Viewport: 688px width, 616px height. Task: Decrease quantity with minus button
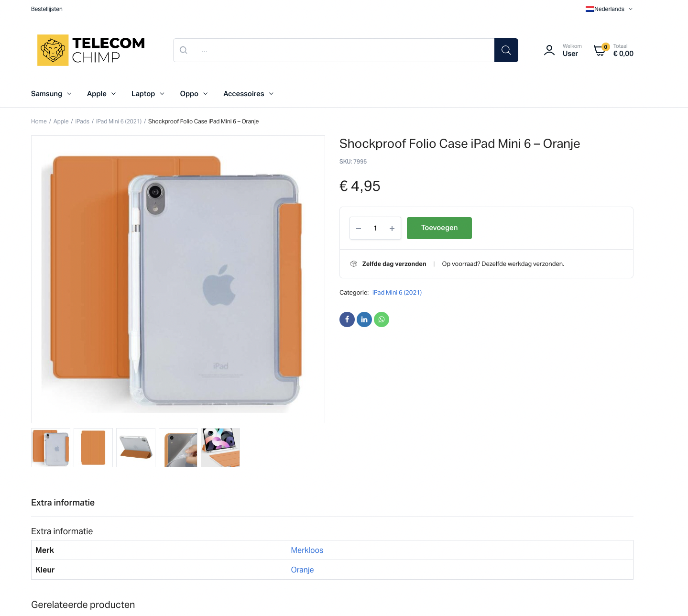coord(359,229)
